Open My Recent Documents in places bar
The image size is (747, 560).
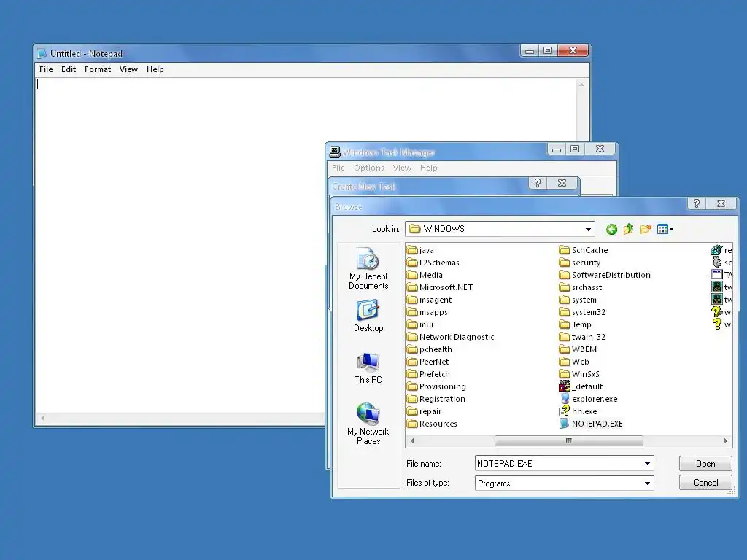(x=368, y=268)
